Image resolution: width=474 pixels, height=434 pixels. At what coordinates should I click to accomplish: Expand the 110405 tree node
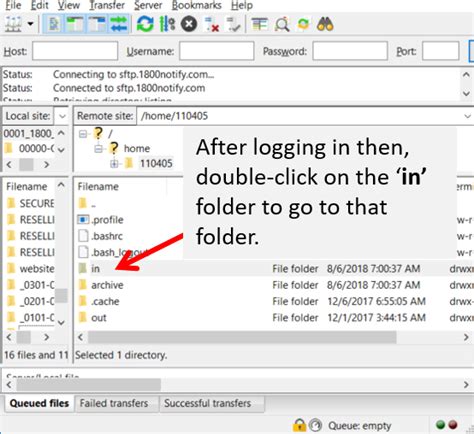coord(114,164)
